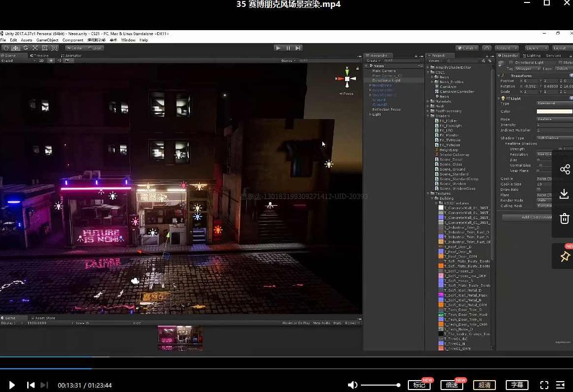The width and height of the screenshot is (573, 392).
Task: Select the Rotate tool
Action: [x=25, y=47]
